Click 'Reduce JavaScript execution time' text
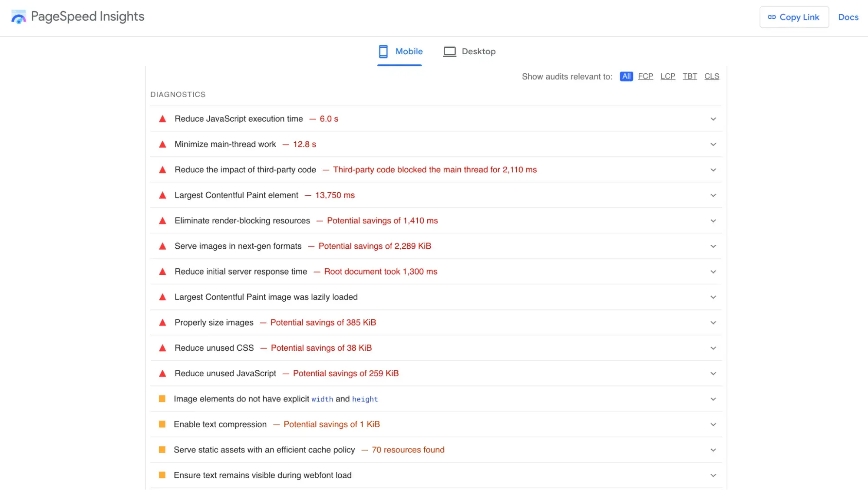Viewport: 868px width, 490px height. [x=239, y=119]
